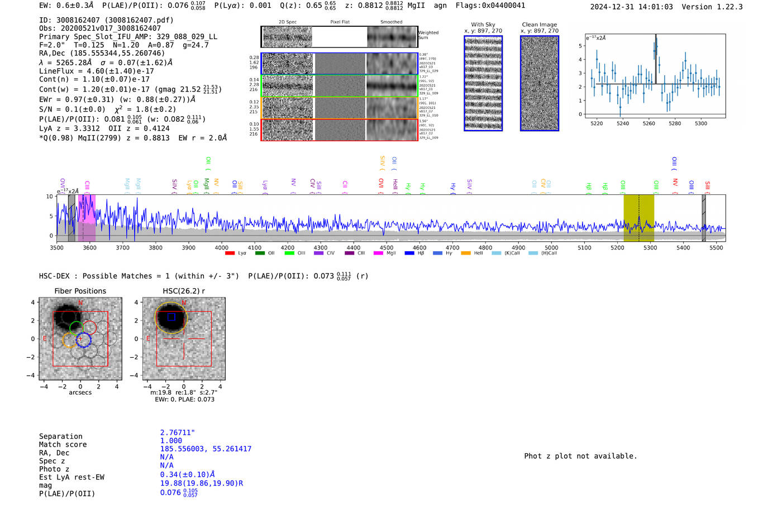
Task: Click the dark green OII legend swatch
Action: tap(260, 253)
